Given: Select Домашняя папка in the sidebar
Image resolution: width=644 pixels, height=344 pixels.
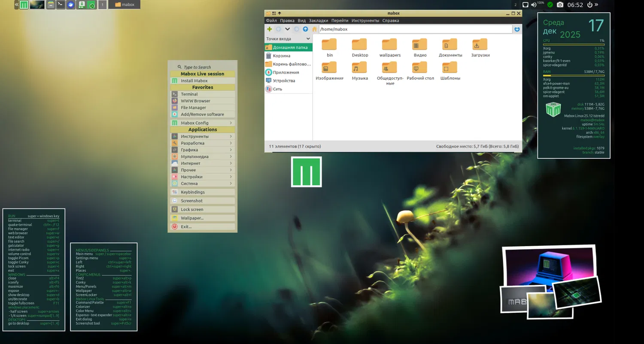Looking at the screenshot, I should click(x=289, y=47).
